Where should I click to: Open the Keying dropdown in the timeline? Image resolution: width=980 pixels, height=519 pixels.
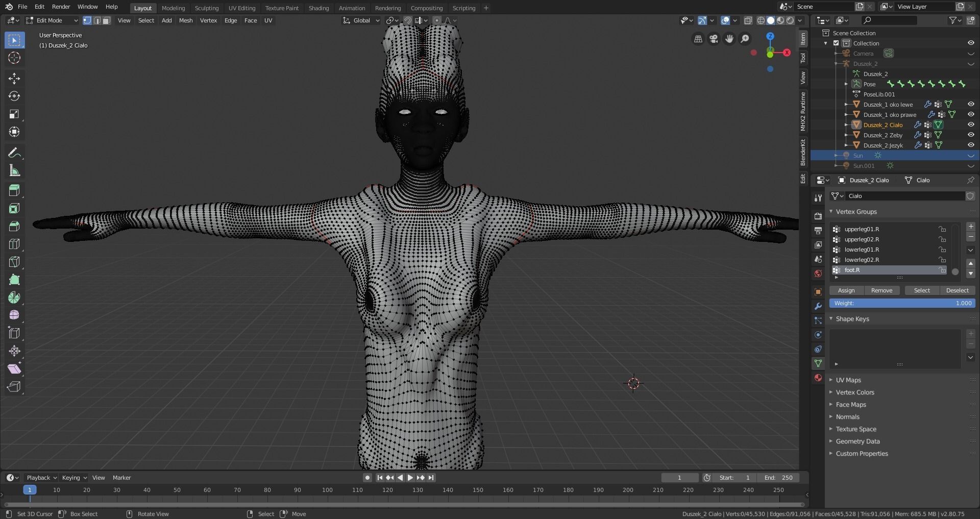tap(74, 478)
